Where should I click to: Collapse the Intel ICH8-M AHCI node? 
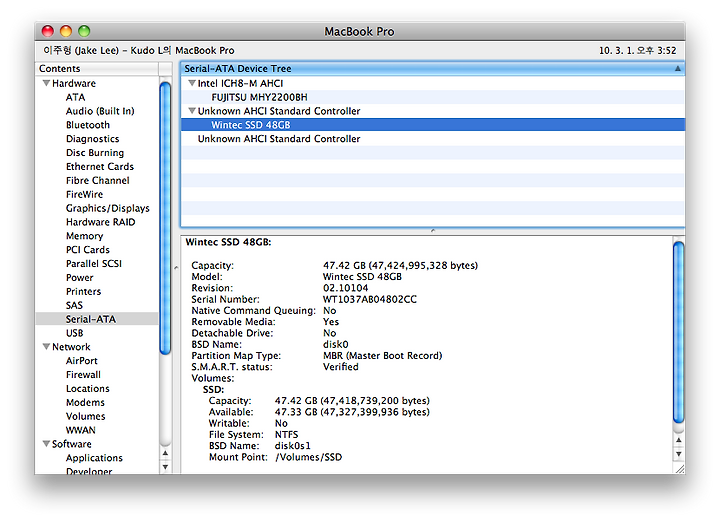point(192,83)
